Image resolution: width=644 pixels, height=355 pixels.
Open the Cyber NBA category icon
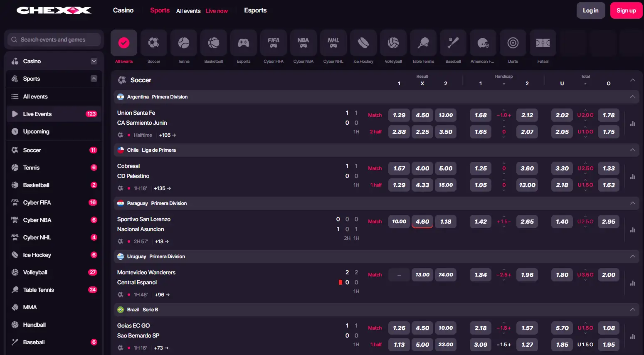tap(303, 43)
